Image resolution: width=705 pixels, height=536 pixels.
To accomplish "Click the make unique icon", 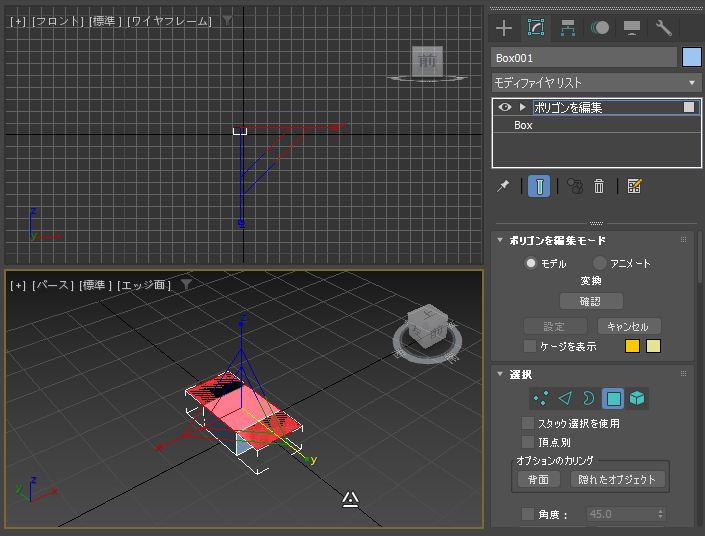I will [575, 186].
